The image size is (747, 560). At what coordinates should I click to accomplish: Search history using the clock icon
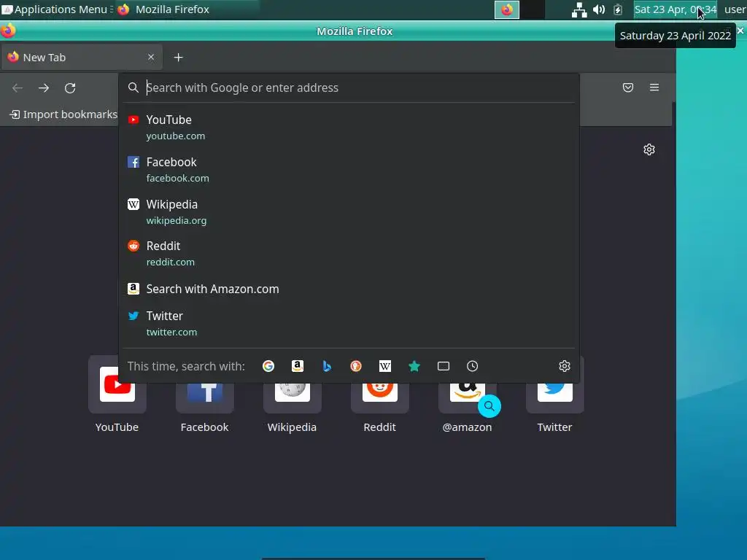point(472,366)
